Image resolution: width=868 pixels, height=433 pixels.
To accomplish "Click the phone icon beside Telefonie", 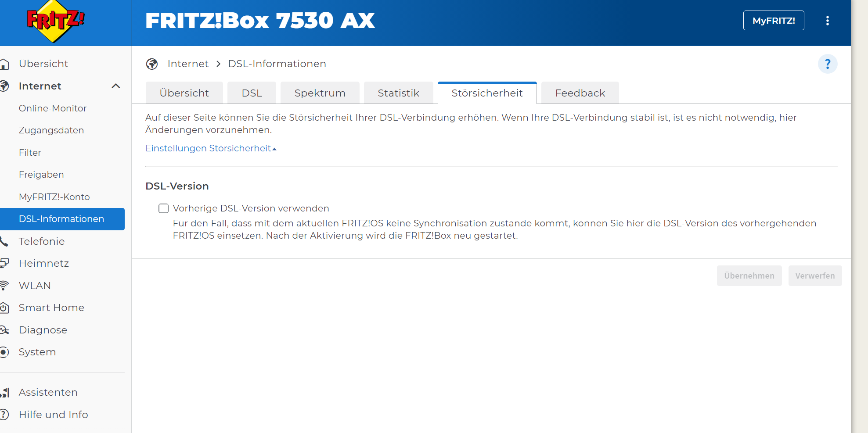I will tap(4, 241).
